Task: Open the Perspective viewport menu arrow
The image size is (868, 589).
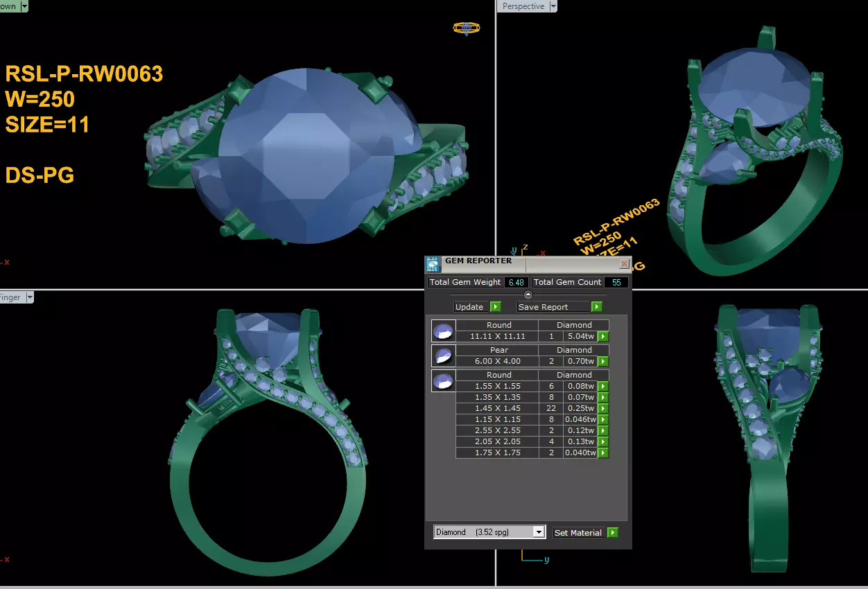Action: 553,6
